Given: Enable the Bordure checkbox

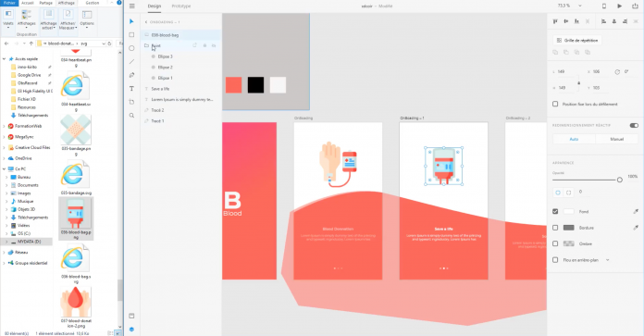Looking at the screenshot, I should pyautogui.click(x=555, y=228).
